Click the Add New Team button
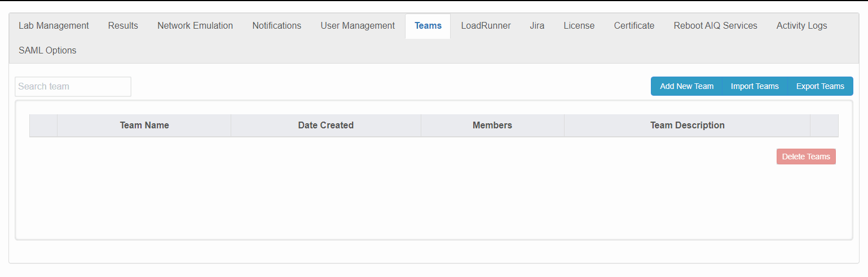Image resolution: width=868 pixels, height=277 pixels. pos(686,86)
